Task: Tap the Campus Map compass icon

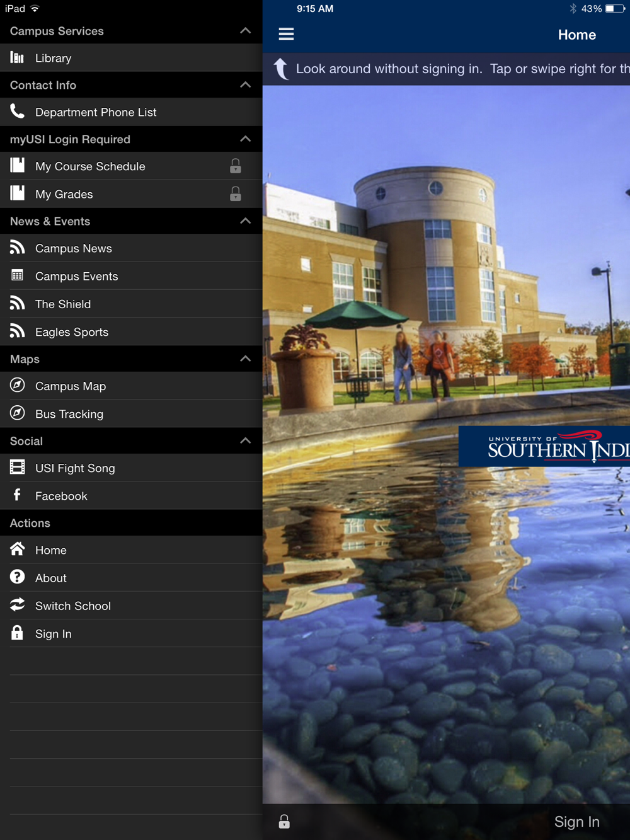Action: click(x=18, y=385)
